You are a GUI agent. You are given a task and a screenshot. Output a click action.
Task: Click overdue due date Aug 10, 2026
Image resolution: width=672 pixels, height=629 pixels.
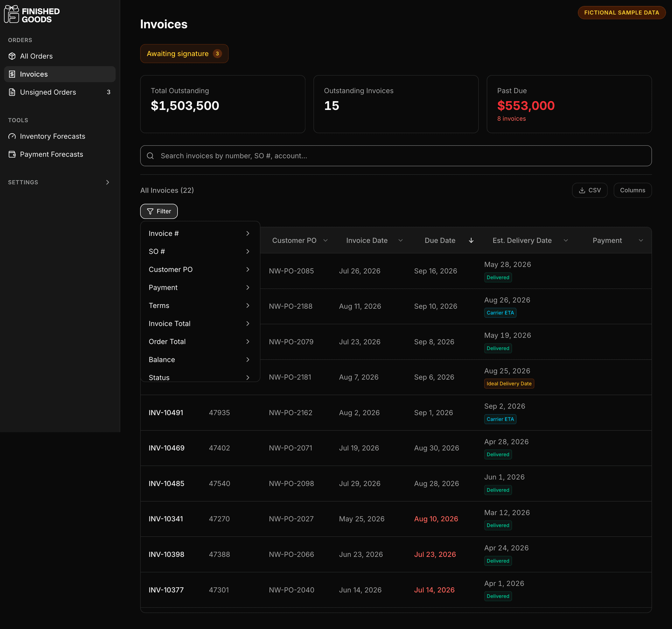tap(436, 519)
